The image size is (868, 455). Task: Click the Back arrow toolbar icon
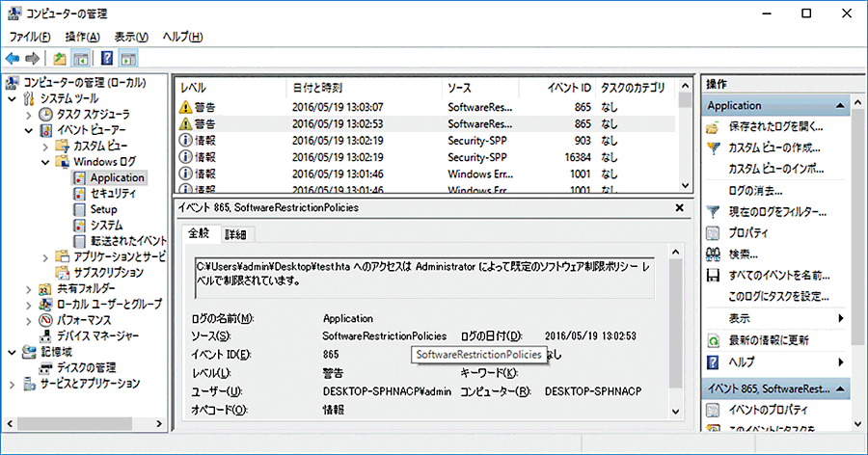(13, 59)
